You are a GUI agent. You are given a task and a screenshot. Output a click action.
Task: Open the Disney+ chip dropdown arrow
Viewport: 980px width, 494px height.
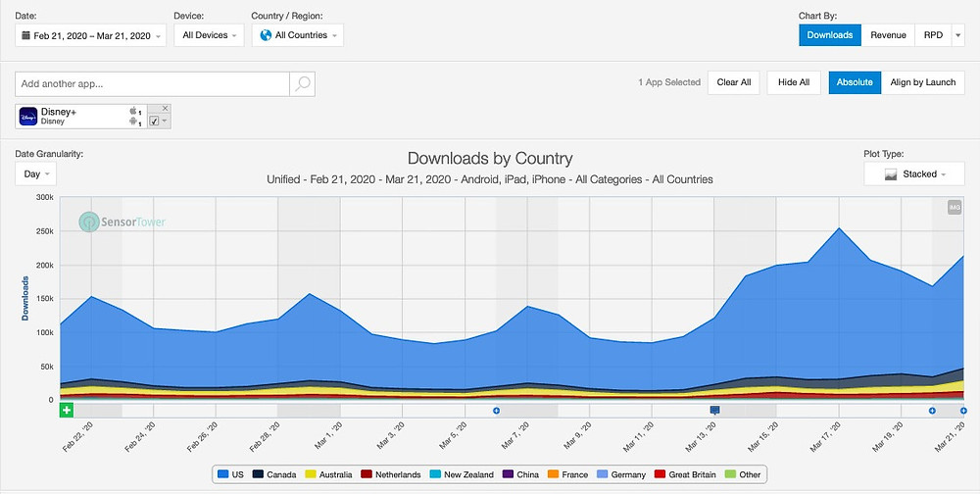point(165,122)
